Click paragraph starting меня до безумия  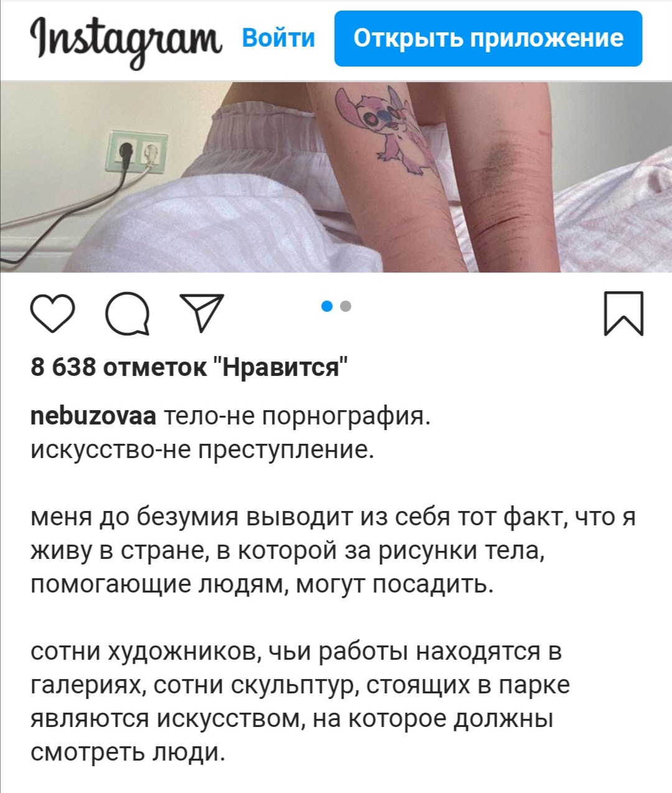pyautogui.click(x=334, y=551)
